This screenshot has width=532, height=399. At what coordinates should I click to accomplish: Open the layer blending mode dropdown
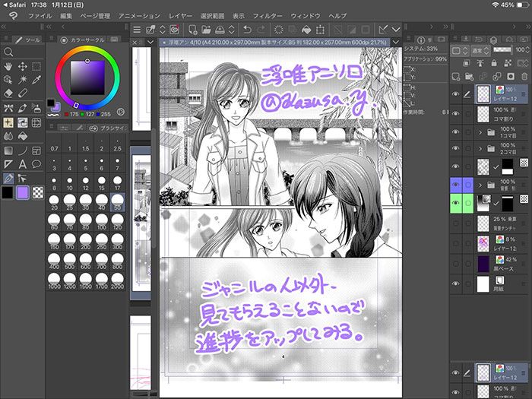[x=480, y=49]
